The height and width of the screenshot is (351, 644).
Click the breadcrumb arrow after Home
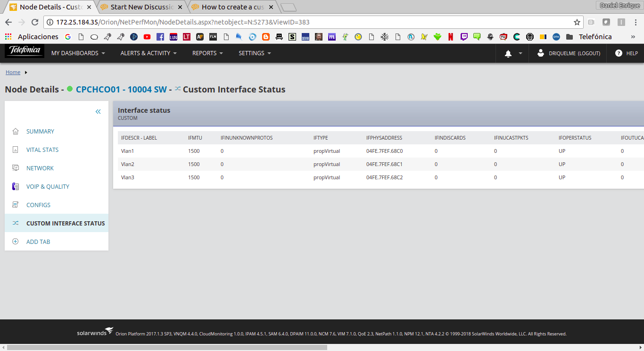25,72
